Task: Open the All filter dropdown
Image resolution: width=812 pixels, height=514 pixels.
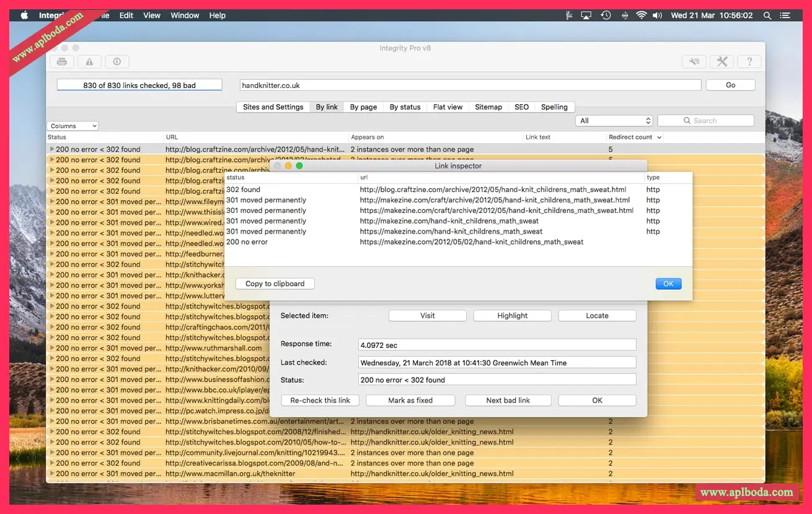Action: click(614, 121)
